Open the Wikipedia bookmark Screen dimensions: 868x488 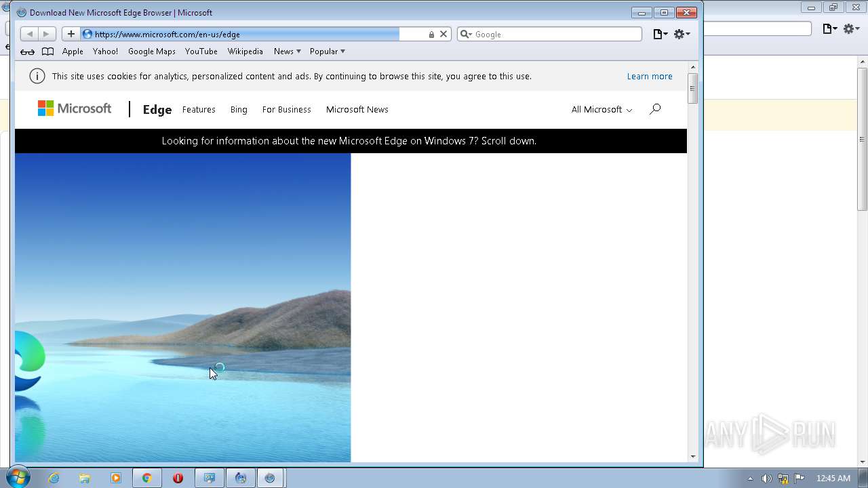click(245, 52)
